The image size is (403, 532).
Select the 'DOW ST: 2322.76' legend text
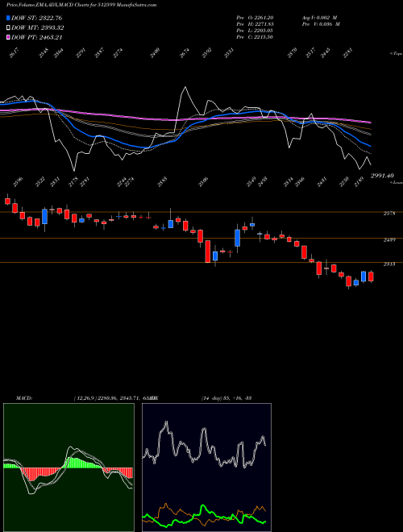point(36,18)
